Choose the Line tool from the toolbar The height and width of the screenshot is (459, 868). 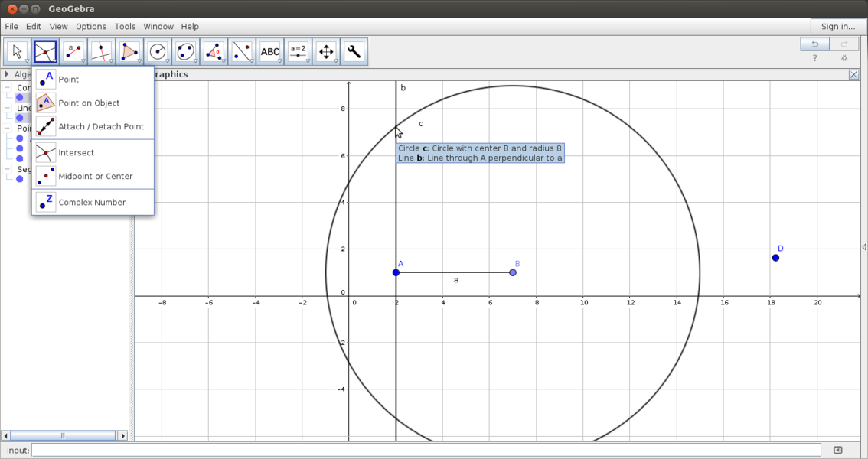(x=73, y=51)
